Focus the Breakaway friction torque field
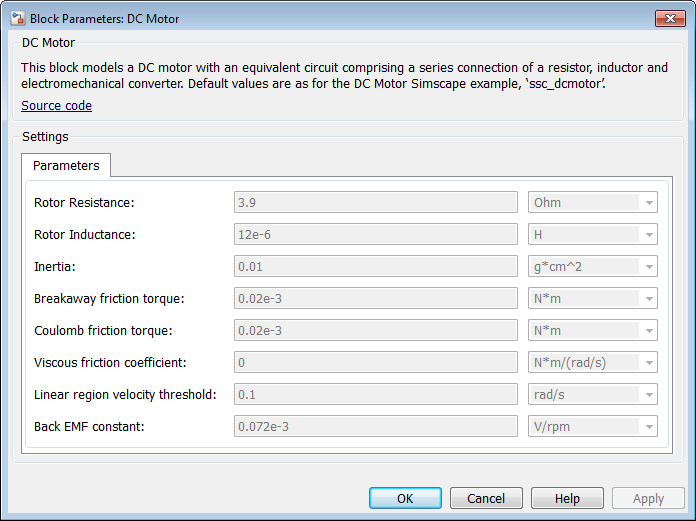696x521 pixels. tap(375, 298)
